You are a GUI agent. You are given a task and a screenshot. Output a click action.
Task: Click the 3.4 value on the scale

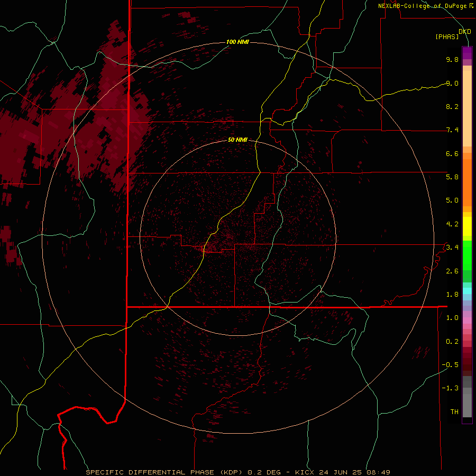pos(452,248)
